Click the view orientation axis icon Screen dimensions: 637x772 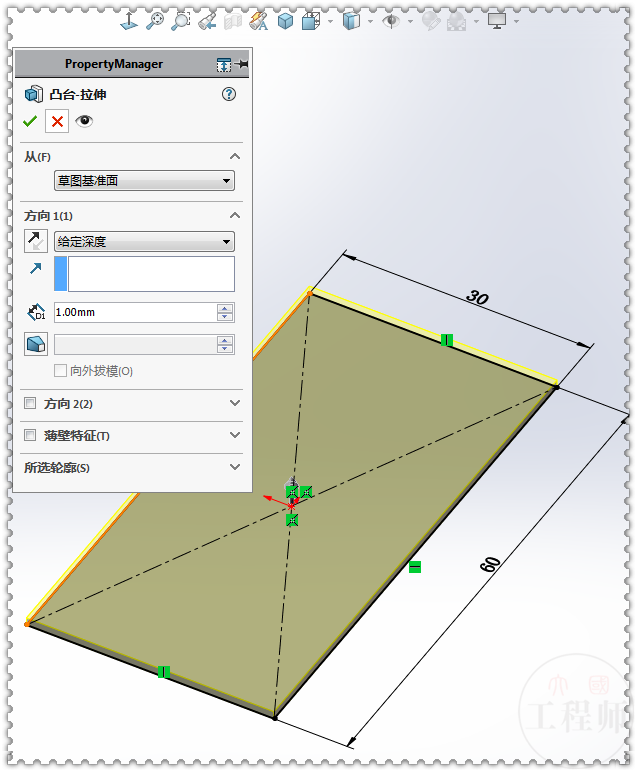[x=129, y=21]
